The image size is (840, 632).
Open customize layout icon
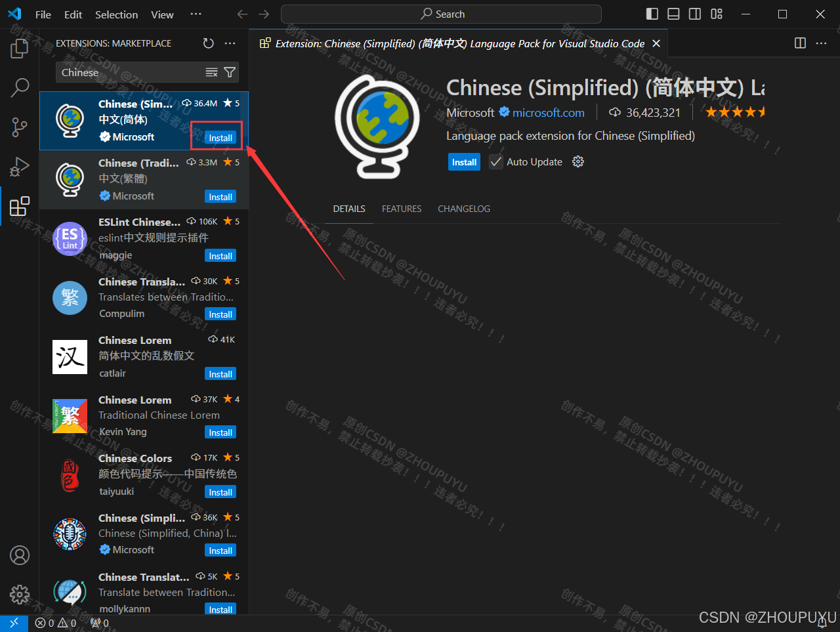coord(717,14)
